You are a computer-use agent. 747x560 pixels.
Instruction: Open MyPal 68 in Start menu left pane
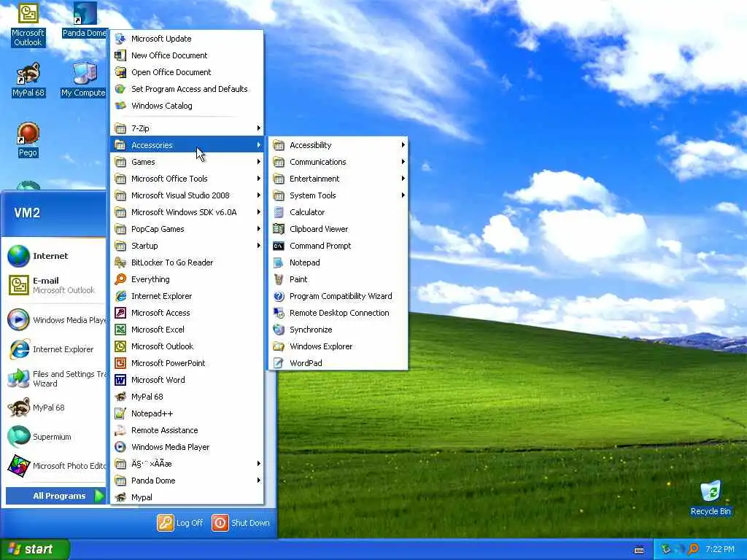[x=55, y=408]
